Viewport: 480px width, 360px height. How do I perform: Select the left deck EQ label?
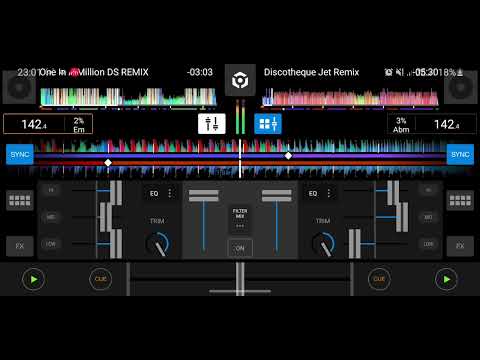154,194
